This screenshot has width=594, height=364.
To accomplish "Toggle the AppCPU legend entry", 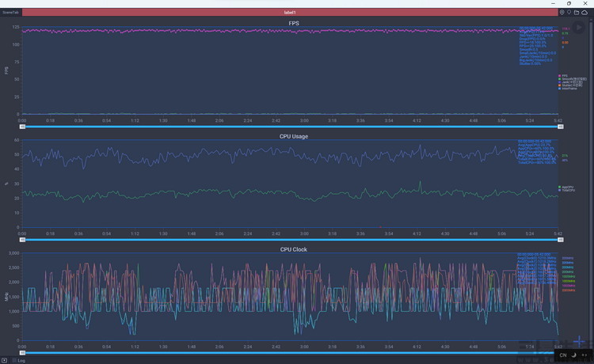I will point(567,187).
